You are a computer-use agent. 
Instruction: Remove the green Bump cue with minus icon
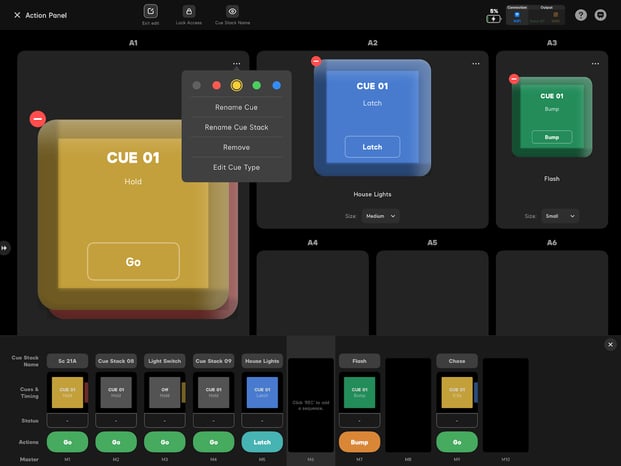514,79
